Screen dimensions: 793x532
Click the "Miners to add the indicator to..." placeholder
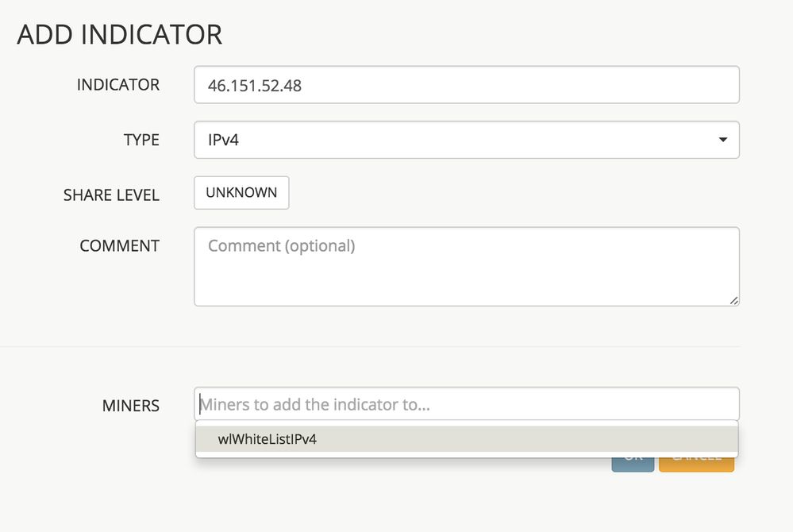click(x=315, y=404)
